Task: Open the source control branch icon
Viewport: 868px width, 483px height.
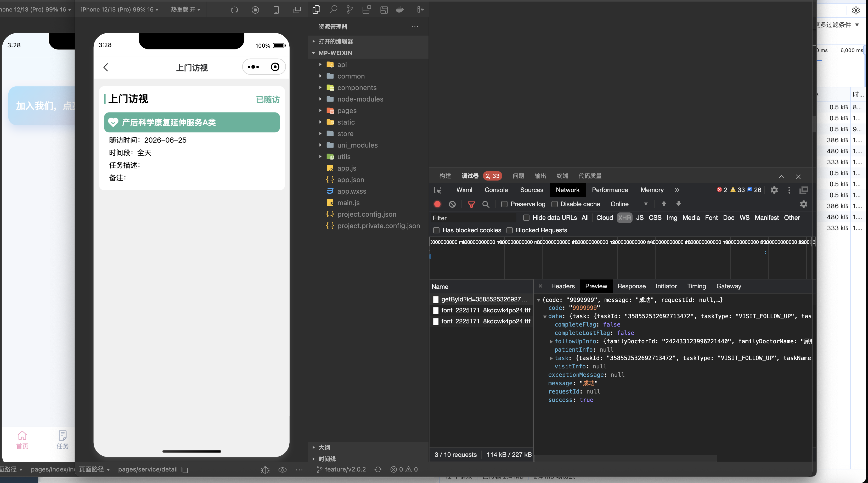Action: 350,9
